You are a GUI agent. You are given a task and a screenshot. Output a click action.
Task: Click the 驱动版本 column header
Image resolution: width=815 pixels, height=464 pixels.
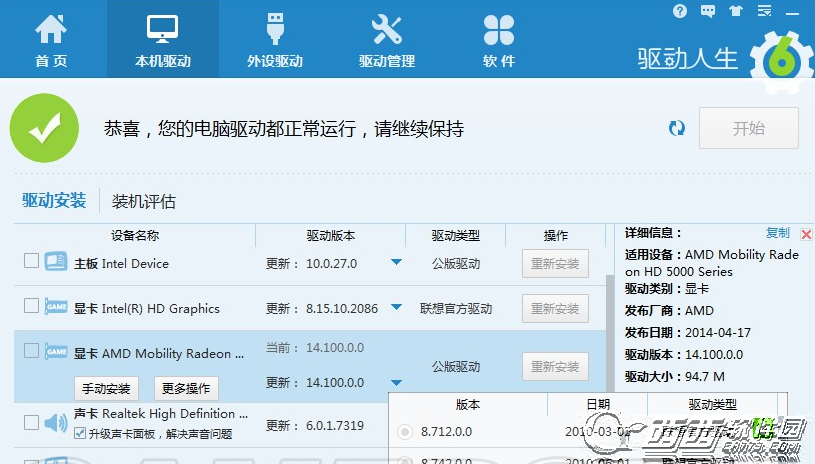331,235
